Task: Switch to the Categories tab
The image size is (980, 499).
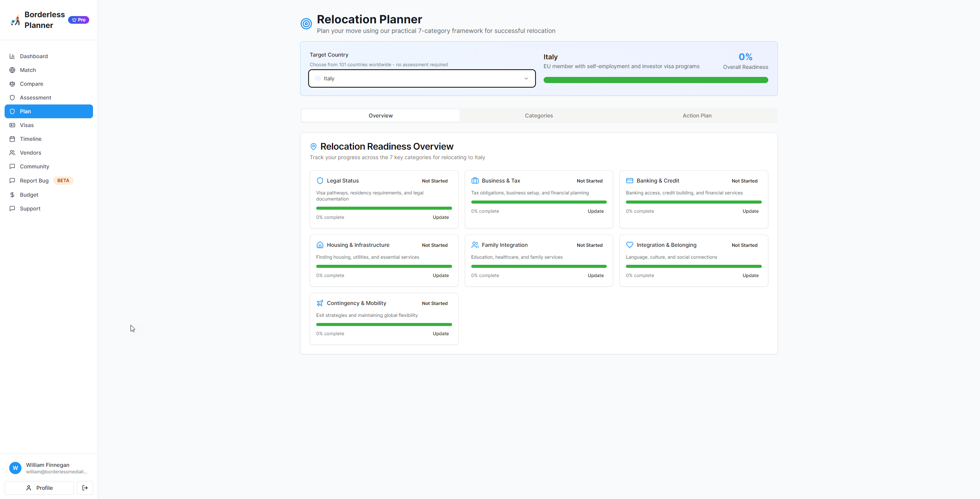Action: [539, 116]
